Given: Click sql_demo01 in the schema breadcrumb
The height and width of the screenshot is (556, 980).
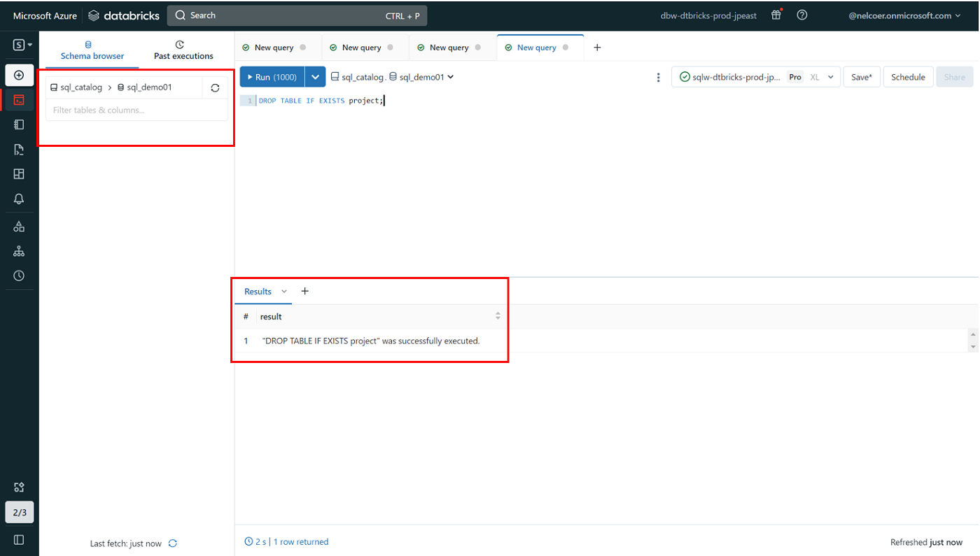Looking at the screenshot, I should point(145,87).
